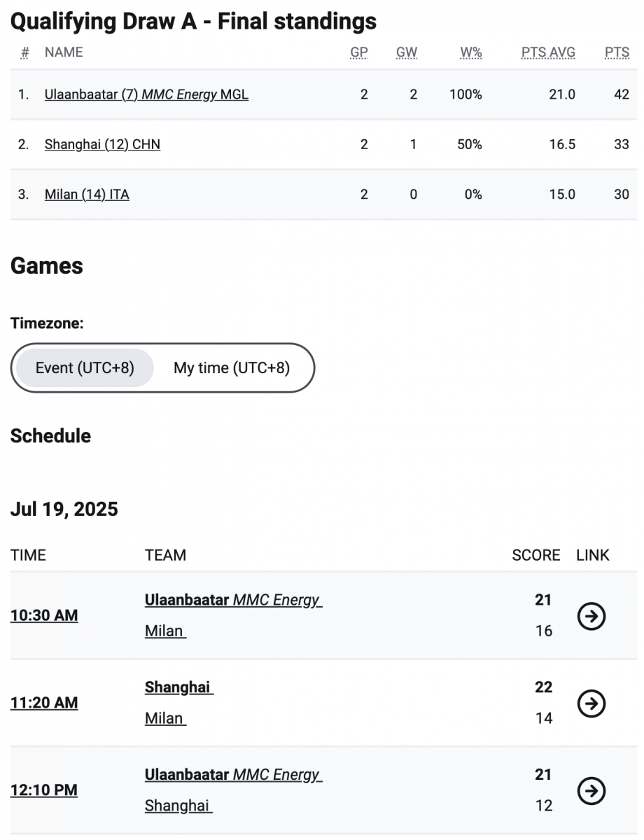Select Event (UTC+8) timezone option
644x840 pixels.
85,367
